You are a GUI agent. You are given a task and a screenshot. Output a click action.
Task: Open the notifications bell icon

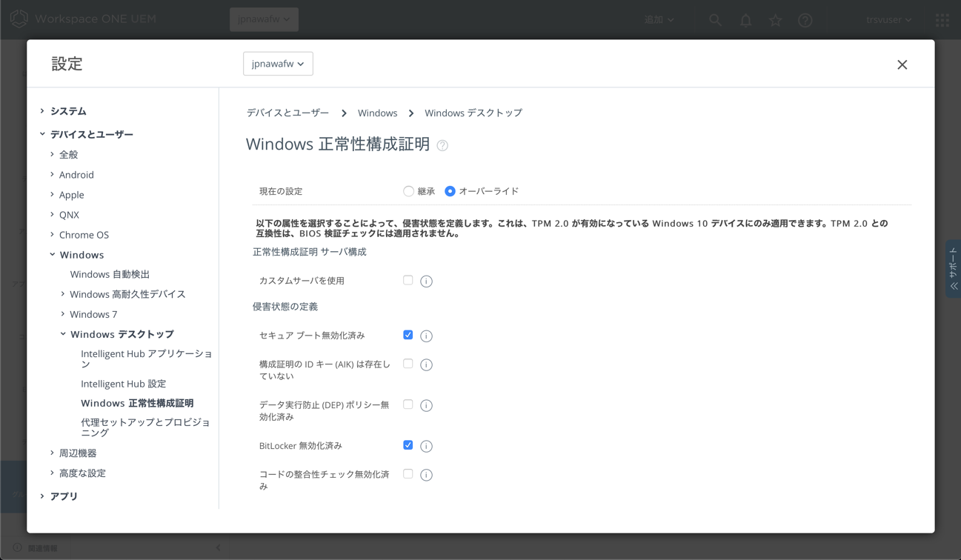click(745, 20)
